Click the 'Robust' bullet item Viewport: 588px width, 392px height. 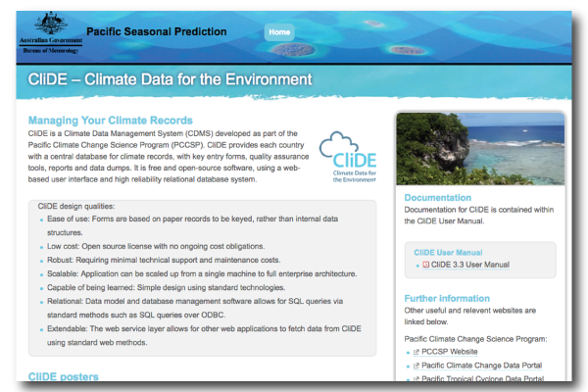click(x=164, y=260)
